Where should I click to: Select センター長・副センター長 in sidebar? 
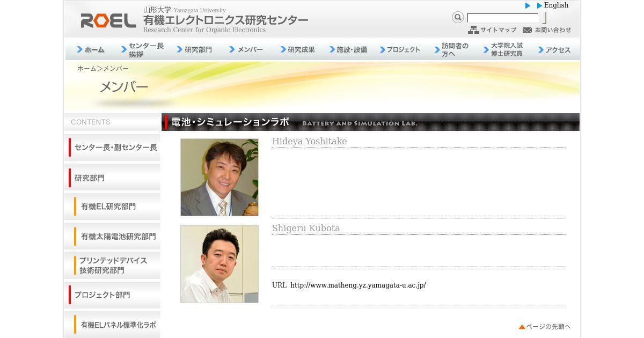[x=113, y=147]
